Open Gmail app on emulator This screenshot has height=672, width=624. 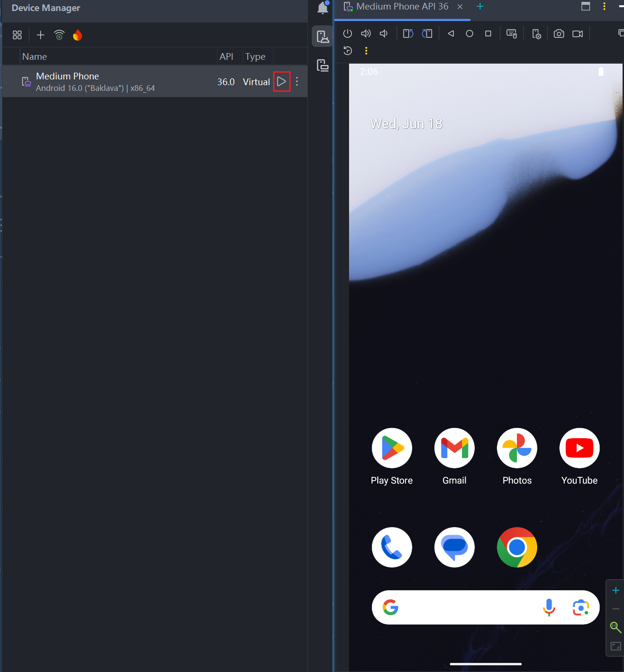(454, 448)
